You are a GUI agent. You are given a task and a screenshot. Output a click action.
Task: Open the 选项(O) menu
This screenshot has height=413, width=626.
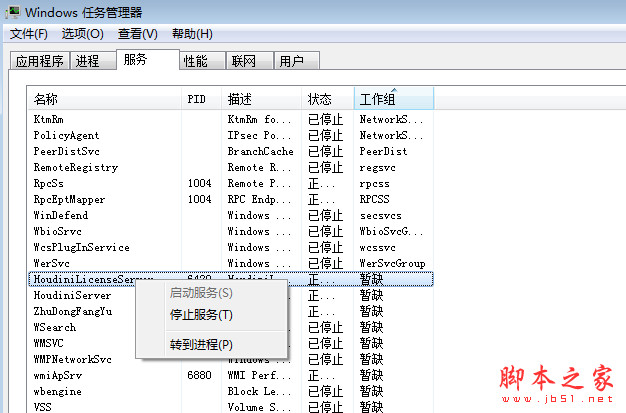click(x=83, y=34)
